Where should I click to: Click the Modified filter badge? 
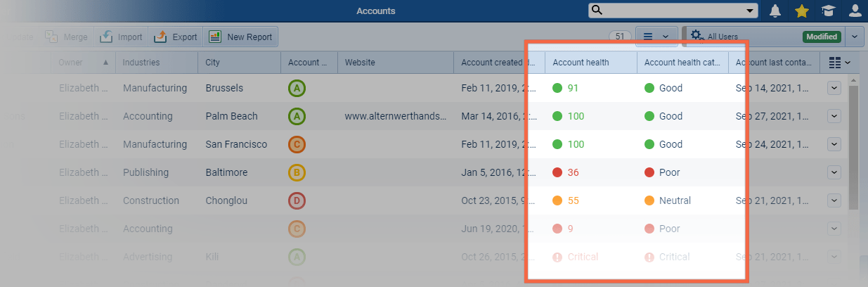pyautogui.click(x=822, y=37)
